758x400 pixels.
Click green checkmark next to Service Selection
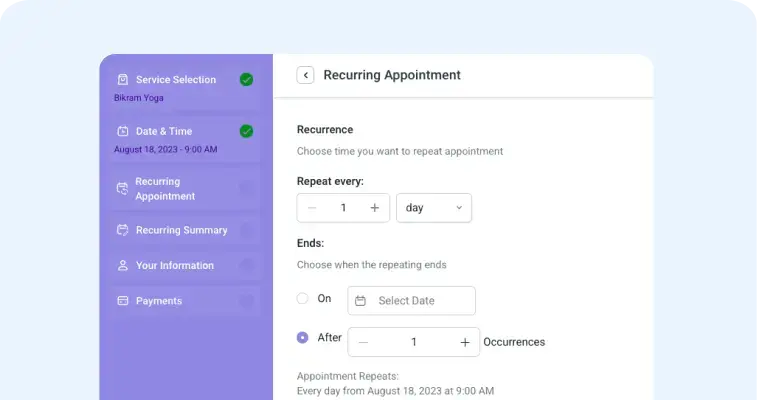[x=247, y=79]
